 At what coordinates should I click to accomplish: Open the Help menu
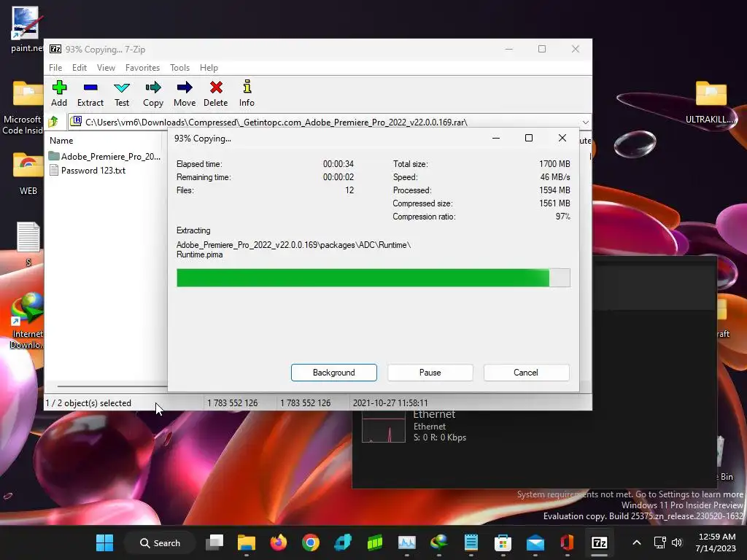[x=209, y=68]
